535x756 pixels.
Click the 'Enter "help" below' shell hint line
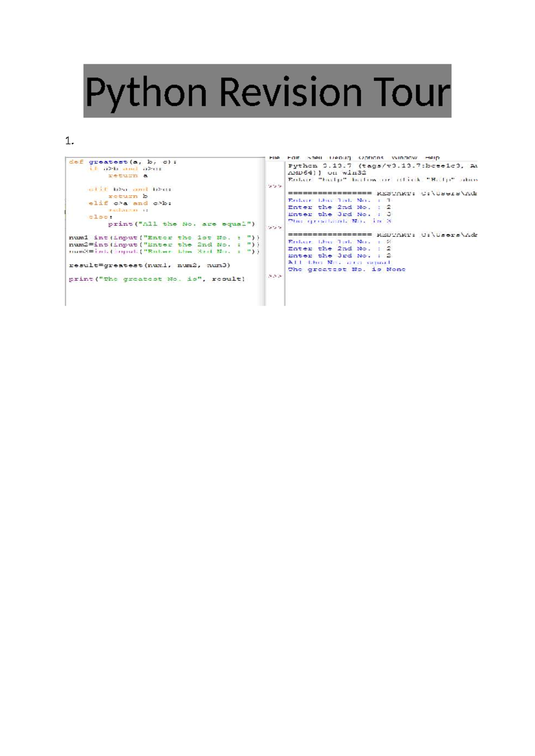[x=383, y=180]
